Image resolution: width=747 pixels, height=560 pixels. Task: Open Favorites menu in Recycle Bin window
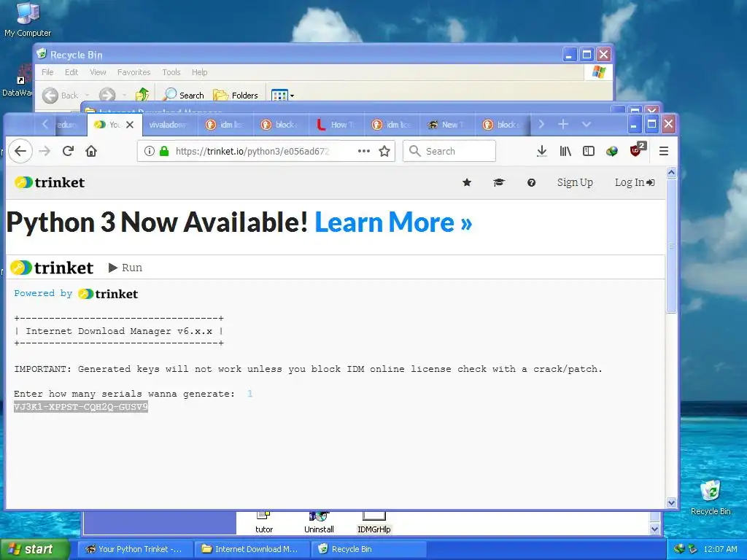134,72
